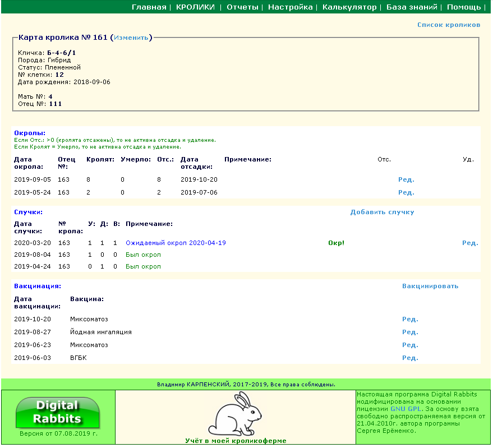Click Учёт в моей кроликоферме caption
Screen dimensions: 493x448
(x=236, y=441)
